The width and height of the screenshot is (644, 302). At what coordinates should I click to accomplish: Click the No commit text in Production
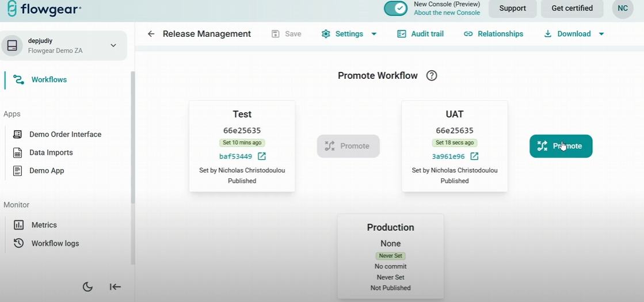[x=391, y=266]
